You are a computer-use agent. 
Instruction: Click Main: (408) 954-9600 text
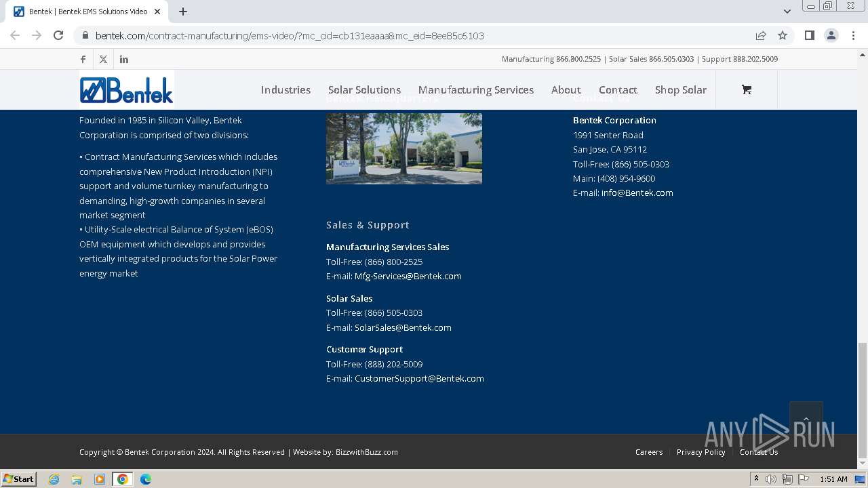[x=614, y=178]
